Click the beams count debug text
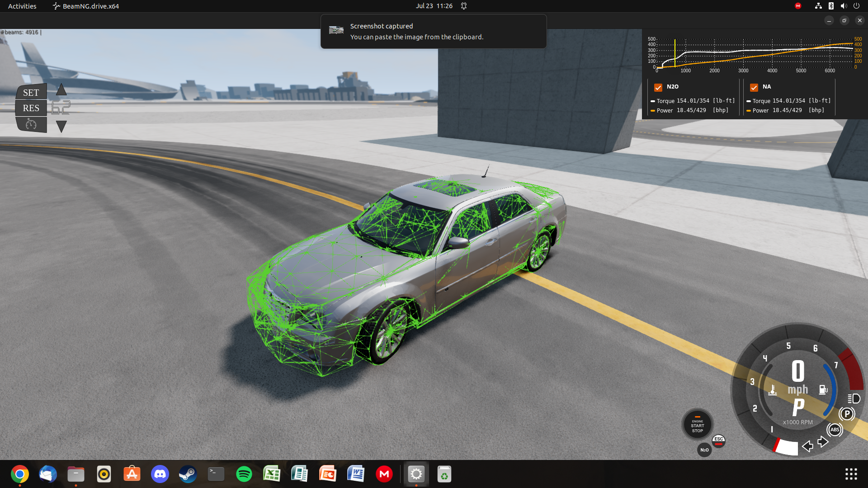Image resolution: width=868 pixels, height=488 pixels. click(x=21, y=32)
